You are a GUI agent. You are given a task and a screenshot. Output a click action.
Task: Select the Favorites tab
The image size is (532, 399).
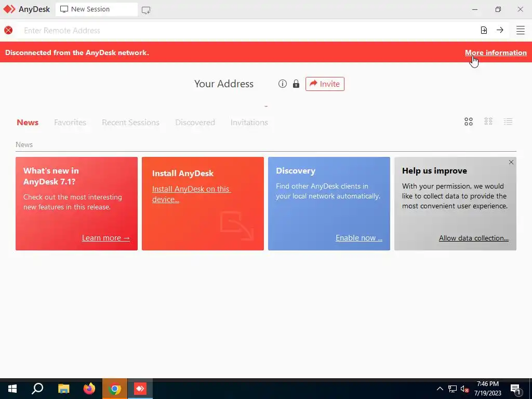70,122
